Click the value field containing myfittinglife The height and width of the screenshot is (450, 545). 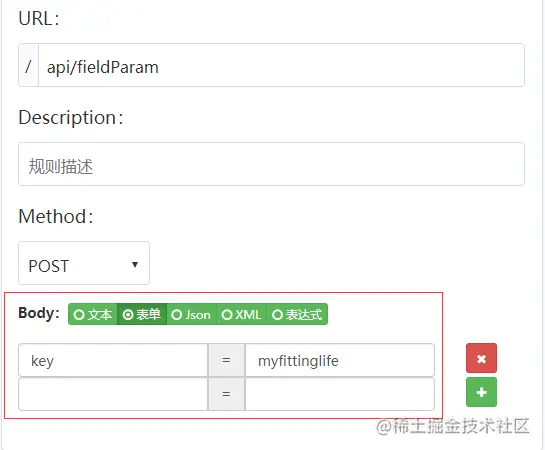(x=340, y=360)
